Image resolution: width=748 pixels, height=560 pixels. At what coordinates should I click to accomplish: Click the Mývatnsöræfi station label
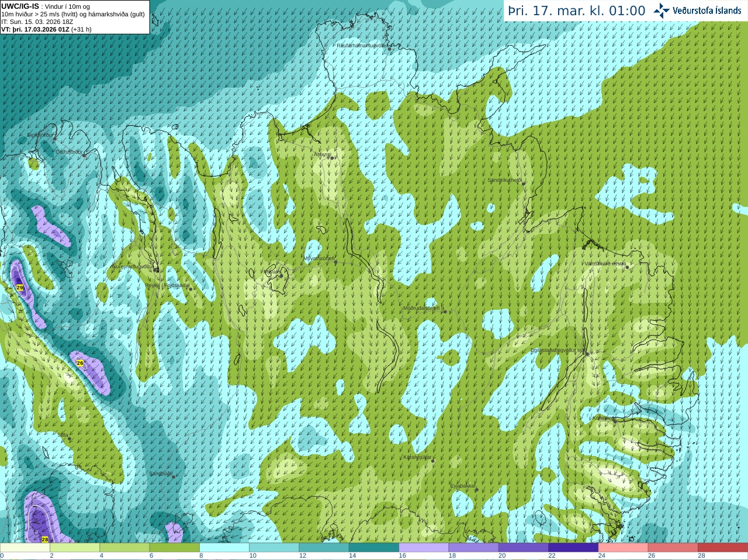click(319, 258)
